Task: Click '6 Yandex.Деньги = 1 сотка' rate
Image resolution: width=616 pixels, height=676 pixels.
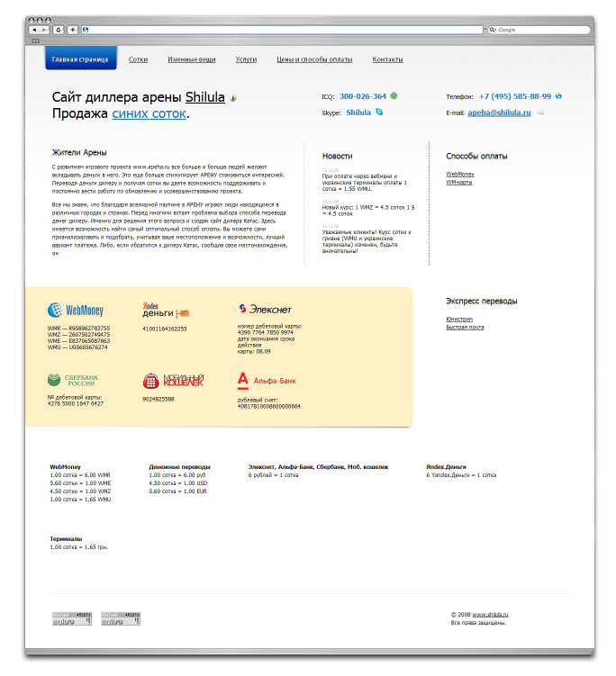Action: click(x=461, y=475)
